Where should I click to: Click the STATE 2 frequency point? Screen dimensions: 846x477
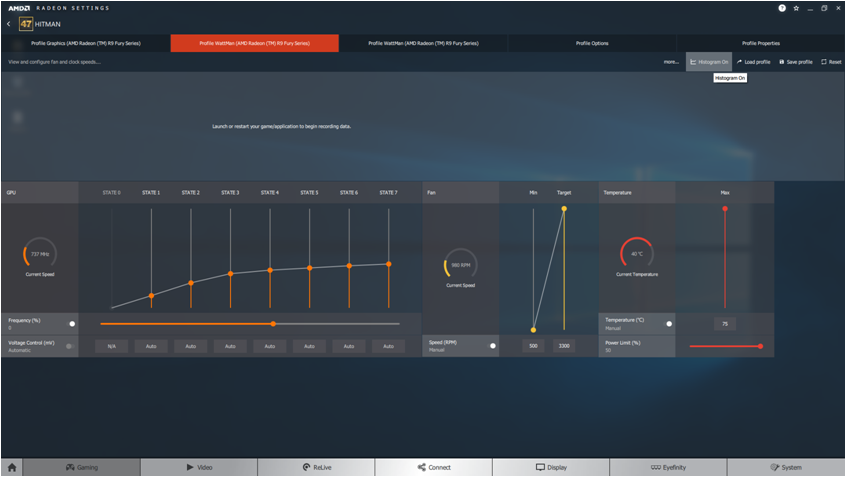click(x=191, y=283)
